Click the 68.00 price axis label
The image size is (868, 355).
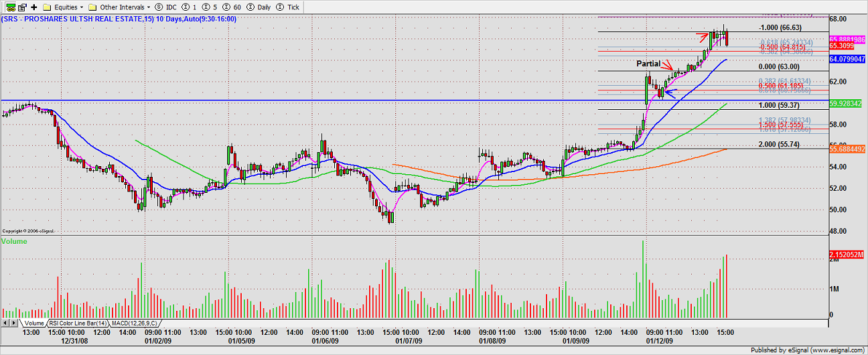coord(839,19)
